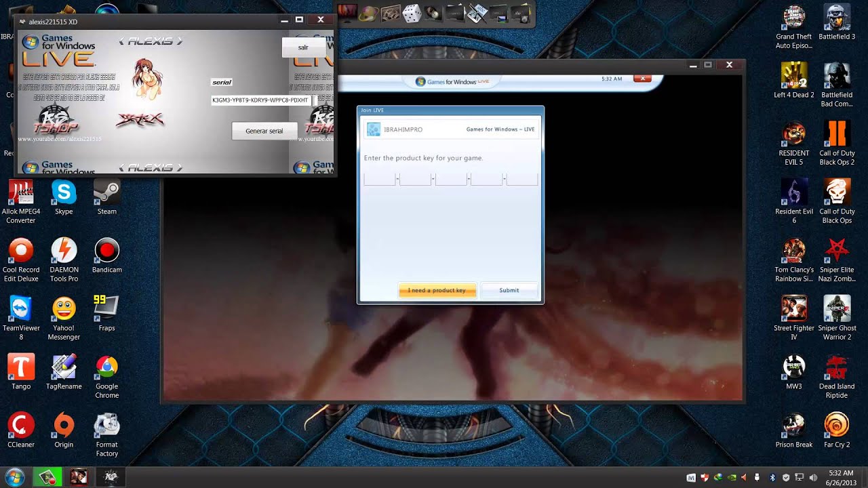Select the CCleaner desktop icon
The width and height of the screenshot is (868, 488).
pyautogui.click(x=21, y=426)
